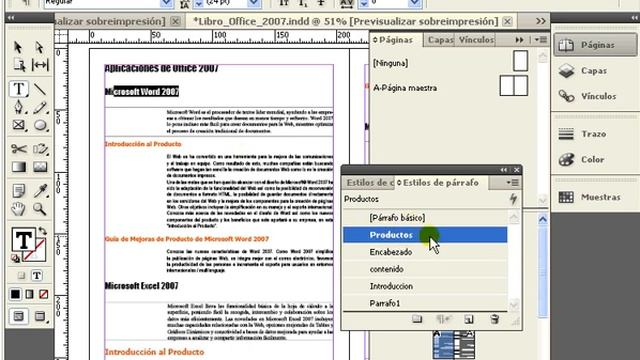Switch to the Vínculos panel tab

(x=476, y=40)
